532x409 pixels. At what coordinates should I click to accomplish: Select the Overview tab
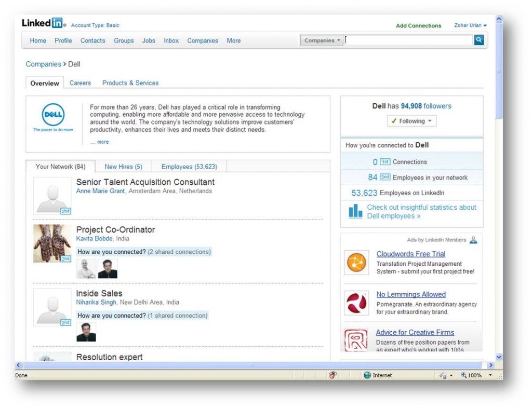45,83
